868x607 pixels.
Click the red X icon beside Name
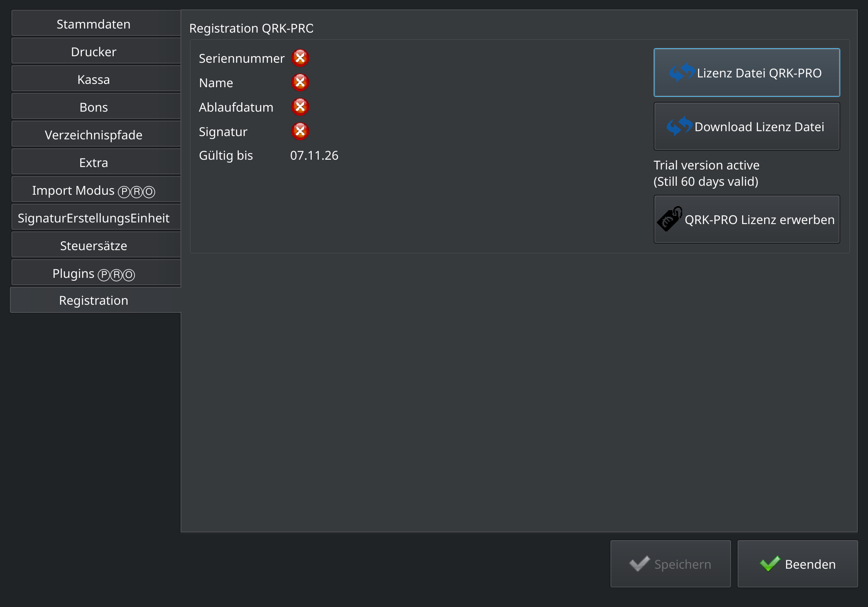point(300,82)
